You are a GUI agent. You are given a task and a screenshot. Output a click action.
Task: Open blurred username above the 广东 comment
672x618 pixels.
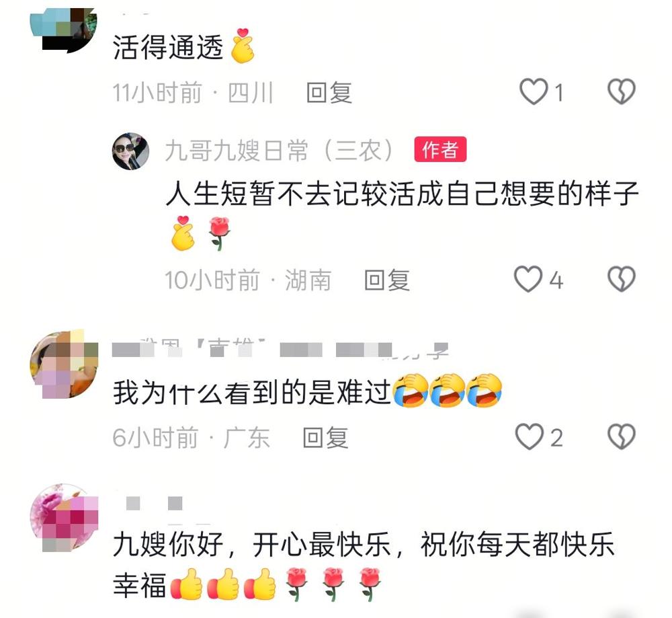(280, 349)
